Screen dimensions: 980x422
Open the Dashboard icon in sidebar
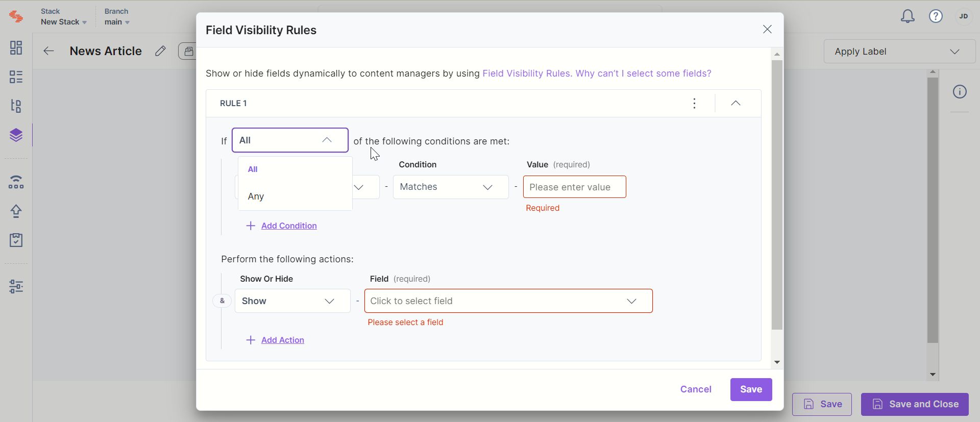coord(16,48)
